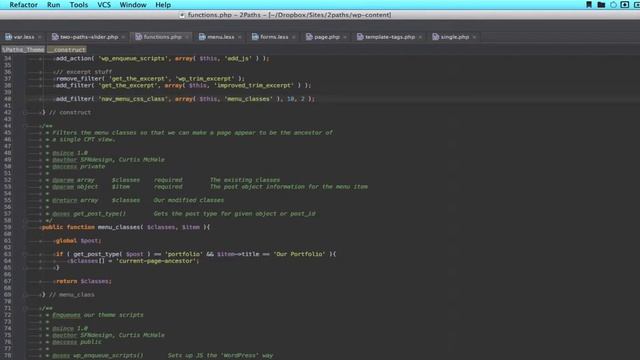Image resolution: width=640 pixels, height=360 pixels.
Task: Switch to the two-paths-slider.php tab
Action: click(x=89, y=37)
